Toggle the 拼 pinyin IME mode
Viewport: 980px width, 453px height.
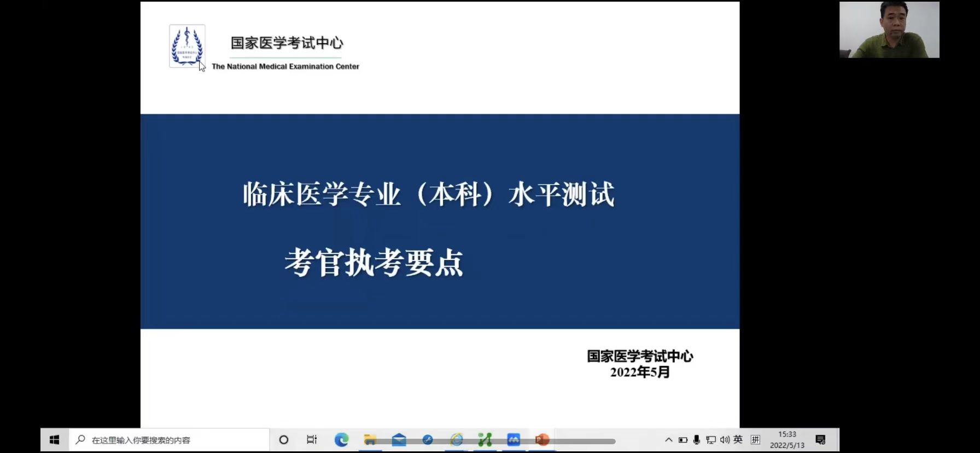(x=755, y=440)
